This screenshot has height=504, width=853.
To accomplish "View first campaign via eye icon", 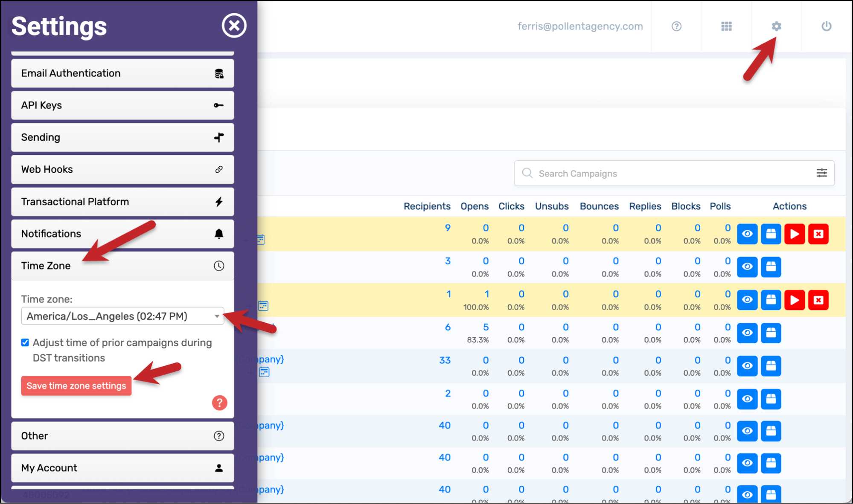I will [747, 234].
